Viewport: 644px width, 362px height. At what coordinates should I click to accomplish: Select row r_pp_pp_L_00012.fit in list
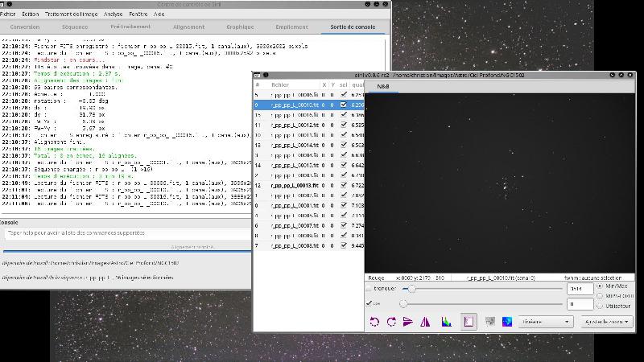tap(308, 125)
